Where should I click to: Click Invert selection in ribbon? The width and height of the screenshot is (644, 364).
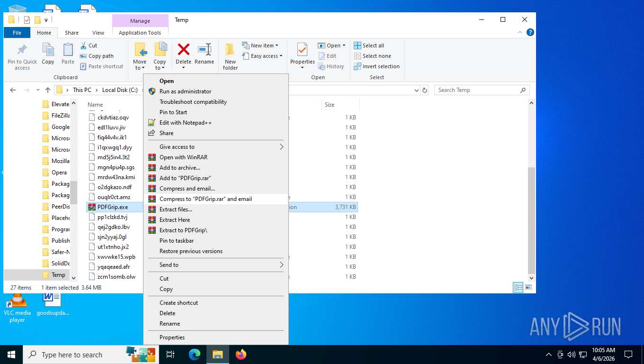pos(377,66)
